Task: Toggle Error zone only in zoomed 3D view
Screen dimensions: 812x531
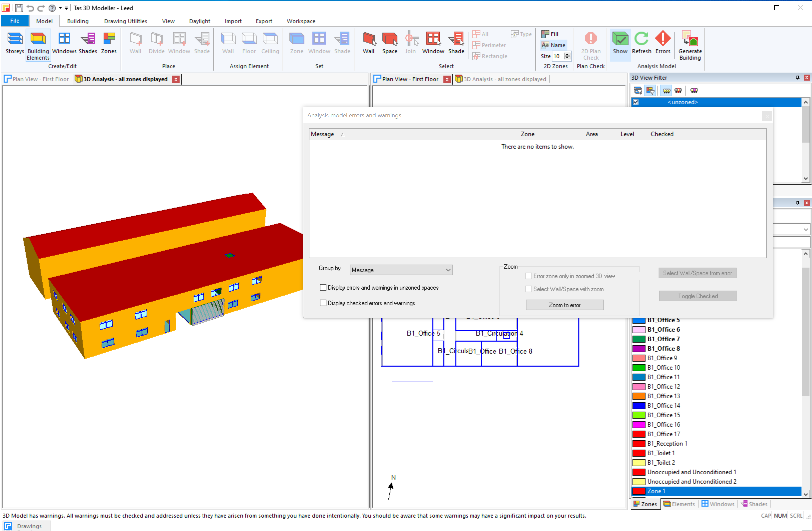Action: [x=528, y=276]
